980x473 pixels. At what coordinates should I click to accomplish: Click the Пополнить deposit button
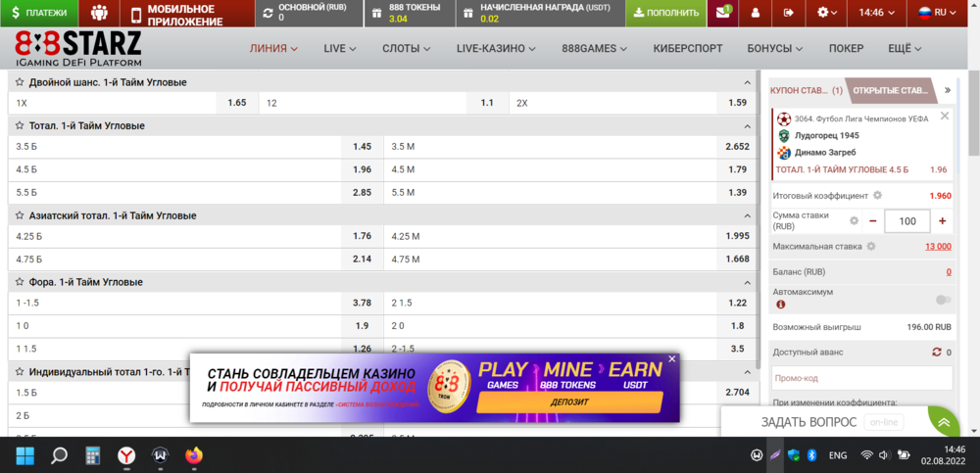click(x=665, y=13)
